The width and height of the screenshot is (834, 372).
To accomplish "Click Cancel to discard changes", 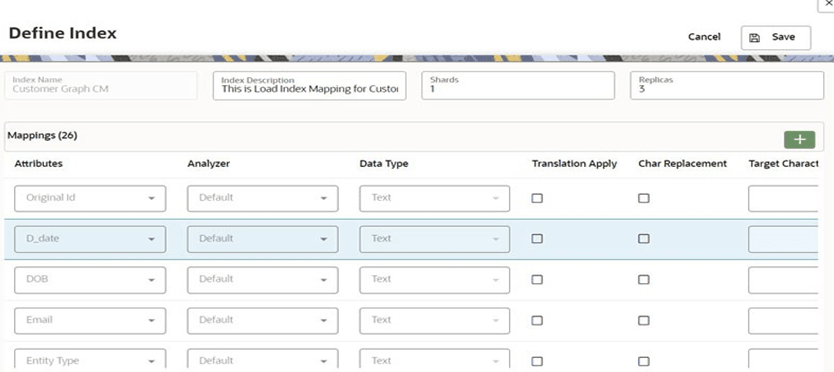I will (x=704, y=37).
